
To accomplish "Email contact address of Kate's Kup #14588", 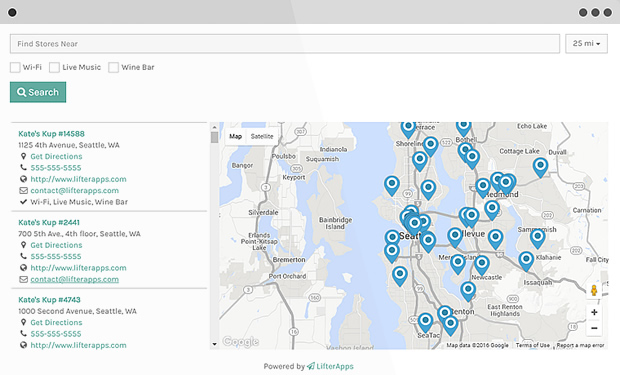I will tap(74, 191).
